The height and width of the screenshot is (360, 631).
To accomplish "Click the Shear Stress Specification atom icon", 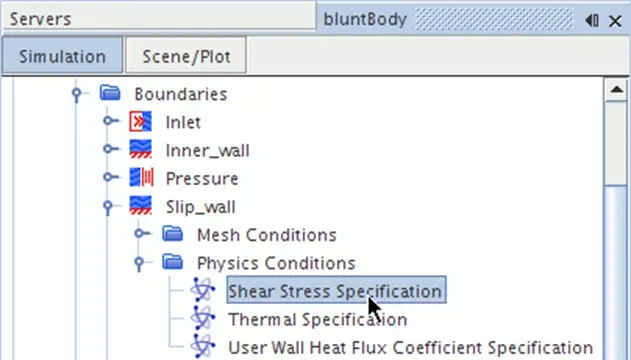I will (x=202, y=289).
